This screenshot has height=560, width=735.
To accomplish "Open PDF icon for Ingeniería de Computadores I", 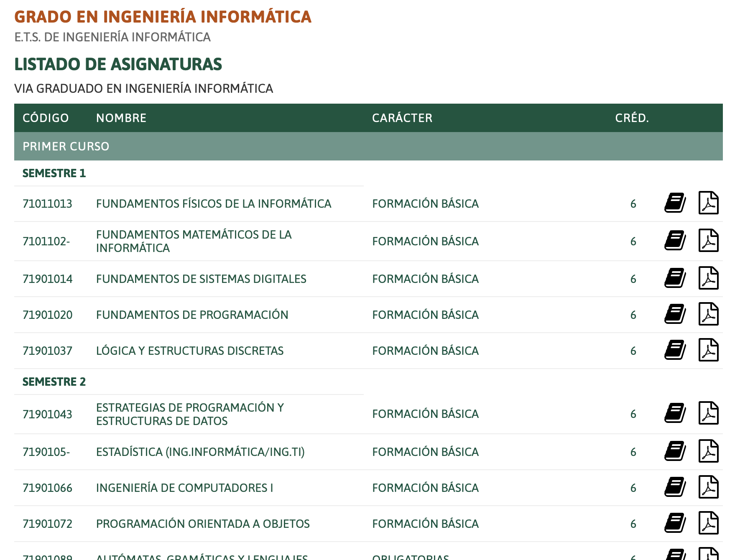I will coord(709,487).
